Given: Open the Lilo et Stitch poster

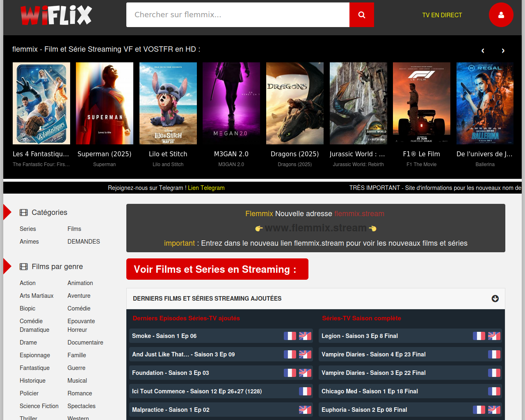Looking at the screenshot, I should 168,103.
